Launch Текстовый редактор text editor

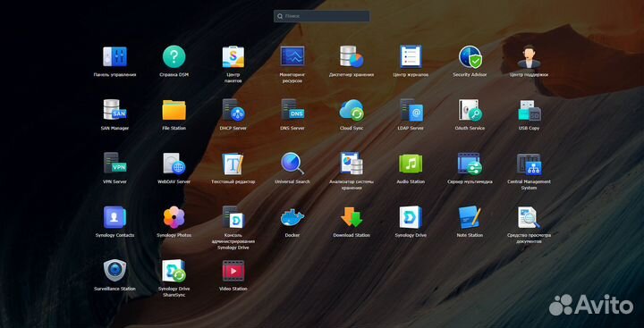click(233, 164)
